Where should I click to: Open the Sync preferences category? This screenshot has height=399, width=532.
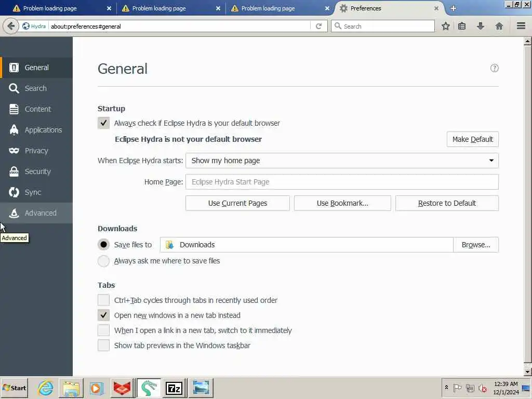click(x=36, y=192)
